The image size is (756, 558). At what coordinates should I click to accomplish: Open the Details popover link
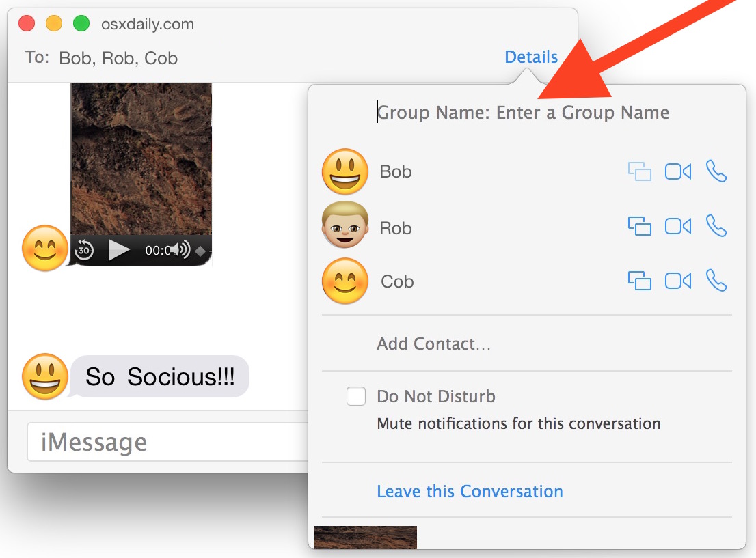pyautogui.click(x=531, y=57)
